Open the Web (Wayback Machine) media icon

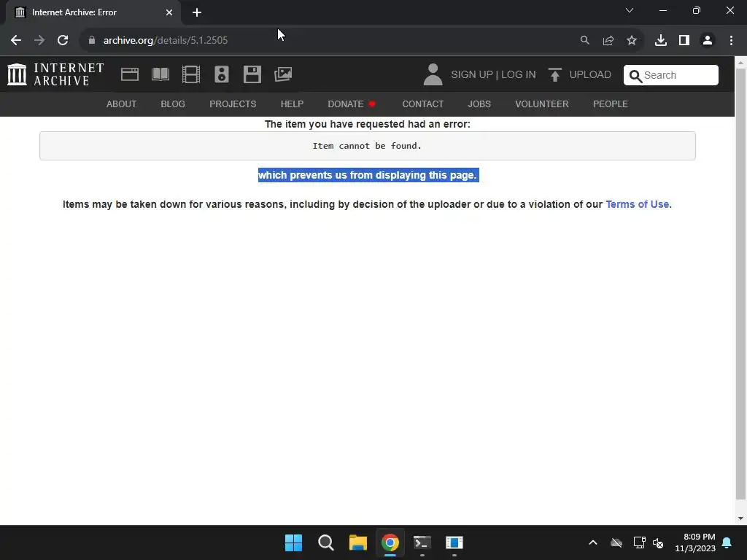130,74
